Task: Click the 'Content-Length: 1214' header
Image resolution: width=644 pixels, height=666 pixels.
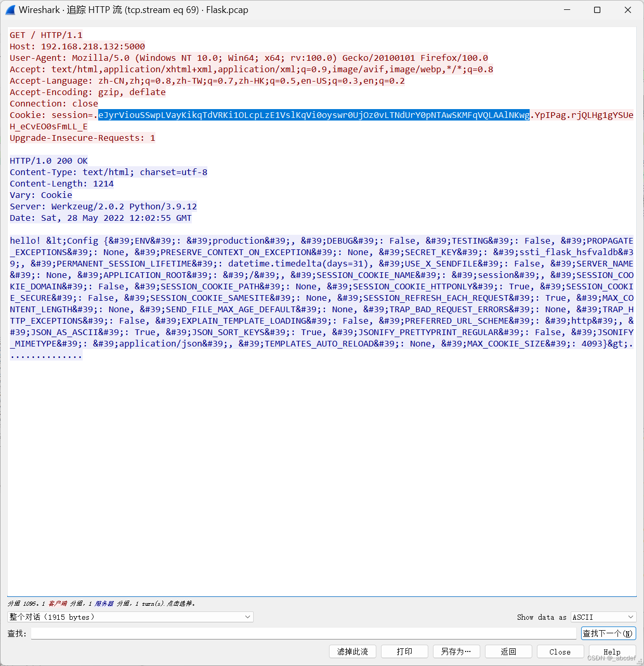Action: coord(62,183)
